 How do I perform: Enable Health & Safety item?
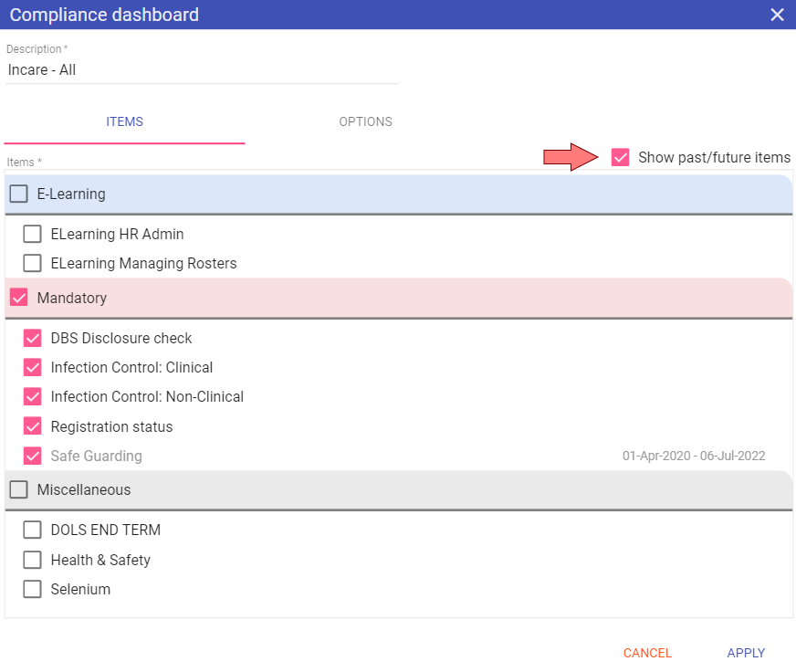(x=33, y=560)
